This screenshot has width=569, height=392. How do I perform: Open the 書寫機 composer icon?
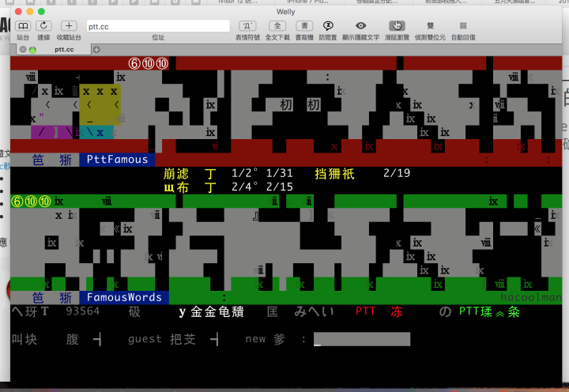tap(304, 26)
